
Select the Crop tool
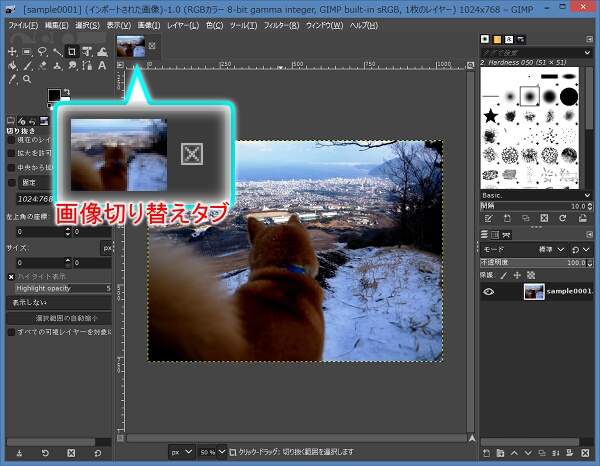point(72,51)
